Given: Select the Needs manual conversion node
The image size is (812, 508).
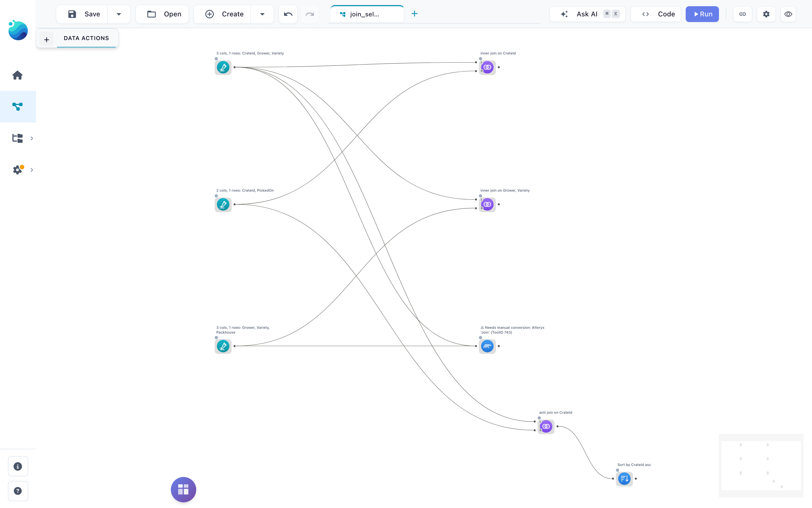Looking at the screenshot, I should 487,346.
